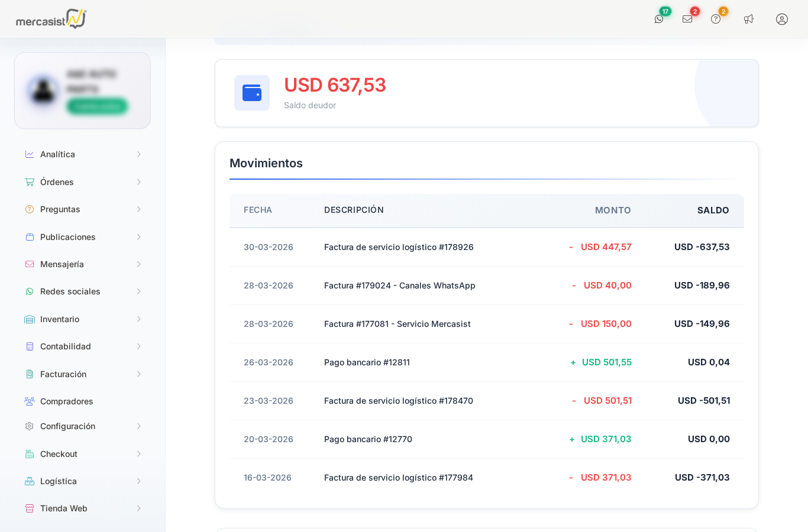Viewport: 808px width, 532px height.
Task: Expand the Tienda Web chevron
Action: point(139,508)
